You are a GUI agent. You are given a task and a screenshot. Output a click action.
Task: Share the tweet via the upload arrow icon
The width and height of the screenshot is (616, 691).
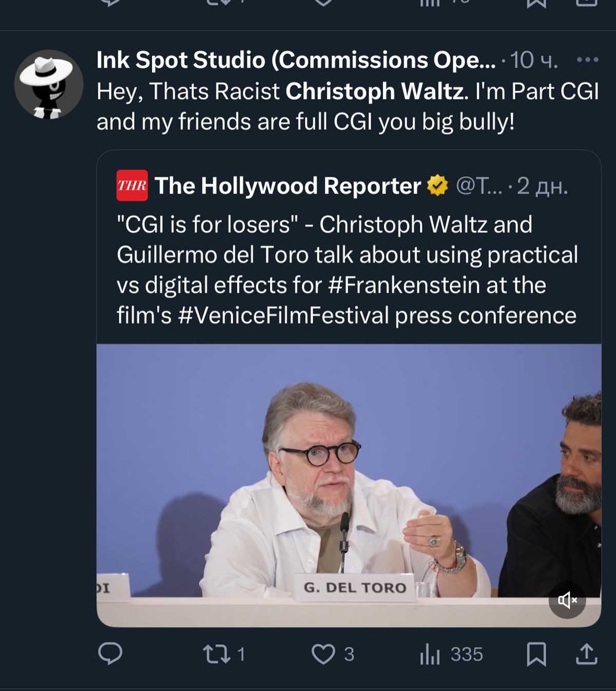(586, 654)
